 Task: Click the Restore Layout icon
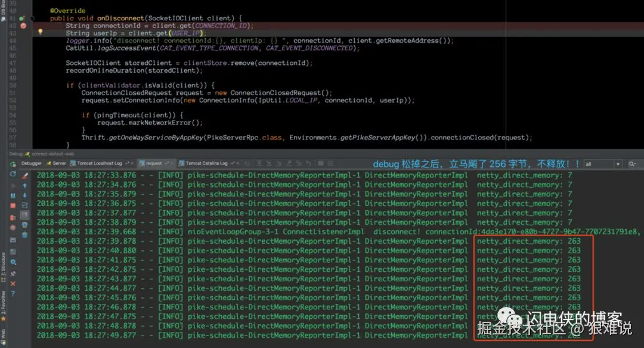click(x=13, y=251)
